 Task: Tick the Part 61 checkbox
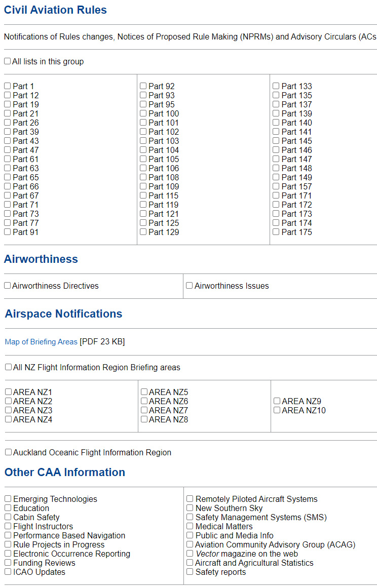(8, 159)
